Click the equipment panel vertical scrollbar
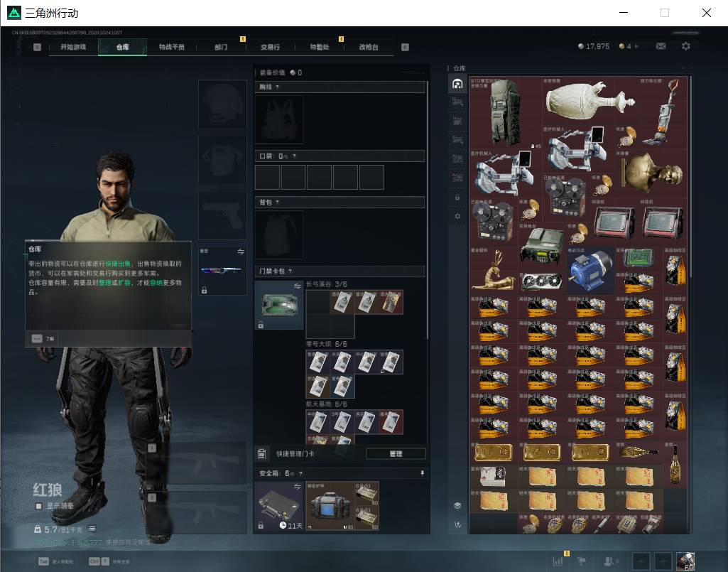This screenshot has height=572, width=728. [x=428, y=209]
